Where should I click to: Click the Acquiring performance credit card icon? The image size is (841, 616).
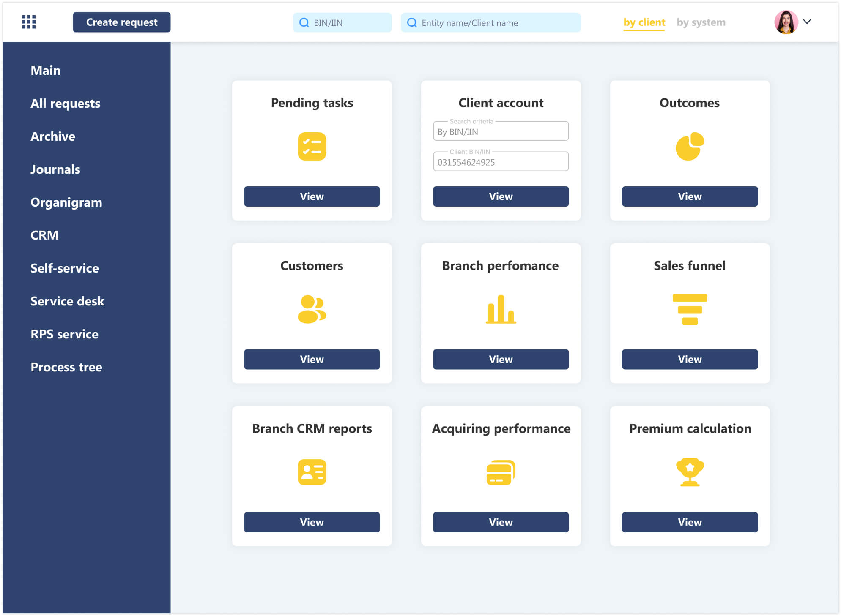click(x=501, y=472)
